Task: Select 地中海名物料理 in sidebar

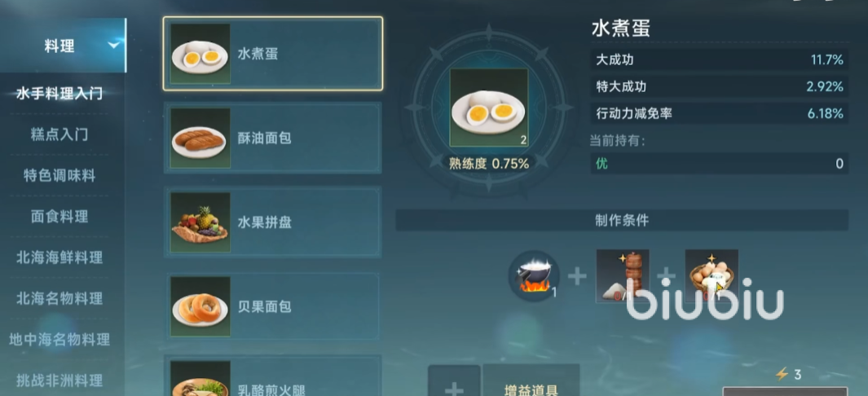Action: 59,339
